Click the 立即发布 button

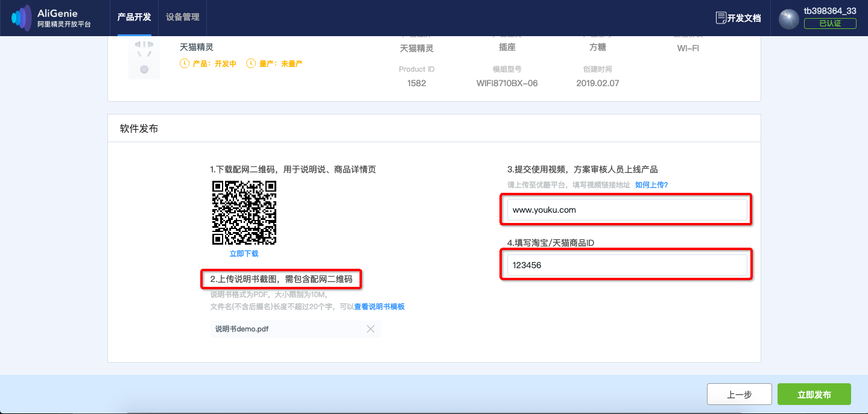814,395
